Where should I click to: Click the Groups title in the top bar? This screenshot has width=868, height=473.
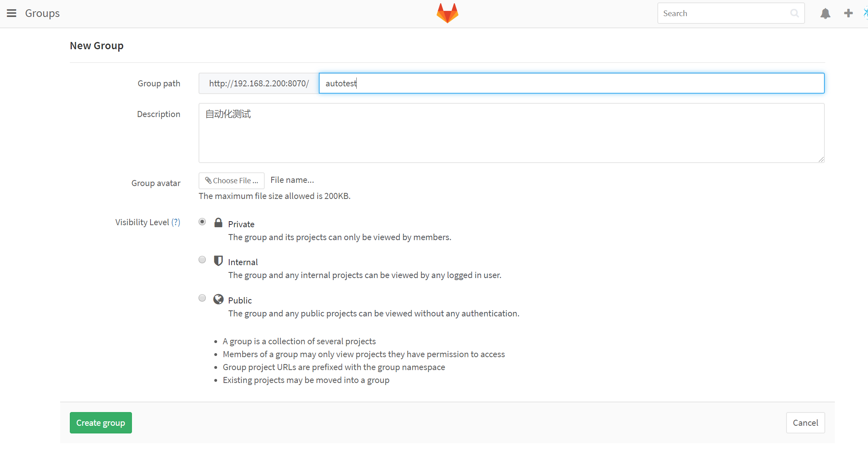coord(42,13)
